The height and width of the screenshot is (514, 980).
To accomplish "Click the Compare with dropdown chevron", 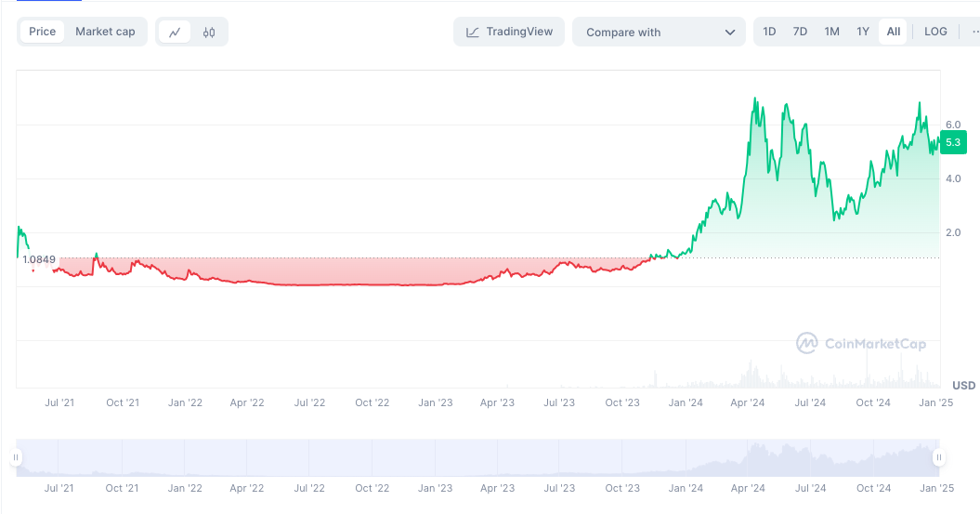I will (x=729, y=33).
